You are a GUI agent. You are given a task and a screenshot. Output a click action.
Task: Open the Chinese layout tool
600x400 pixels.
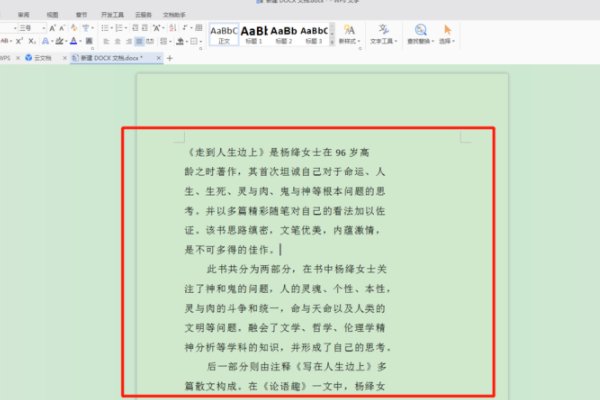coord(156,28)
